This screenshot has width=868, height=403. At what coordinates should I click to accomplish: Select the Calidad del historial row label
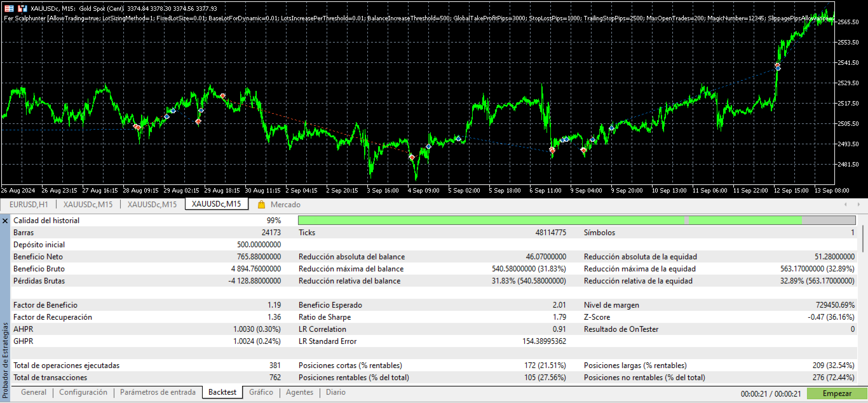tap(46, 221)
